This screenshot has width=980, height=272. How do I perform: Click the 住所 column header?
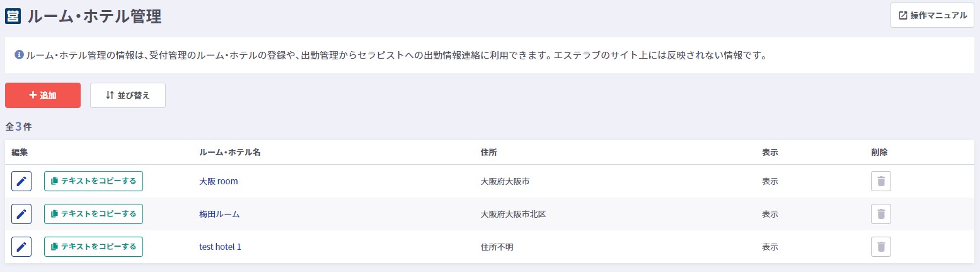[489, 153]
